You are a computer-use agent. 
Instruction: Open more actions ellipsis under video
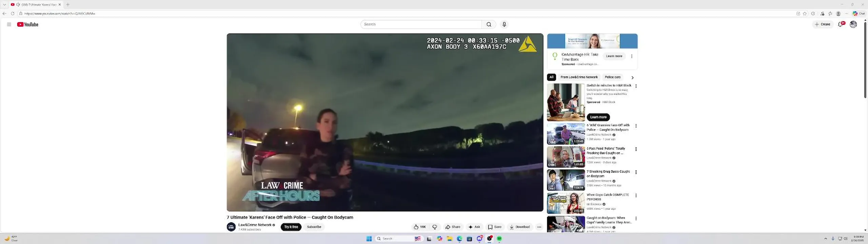pyautogui.click(x=539, y=227)
